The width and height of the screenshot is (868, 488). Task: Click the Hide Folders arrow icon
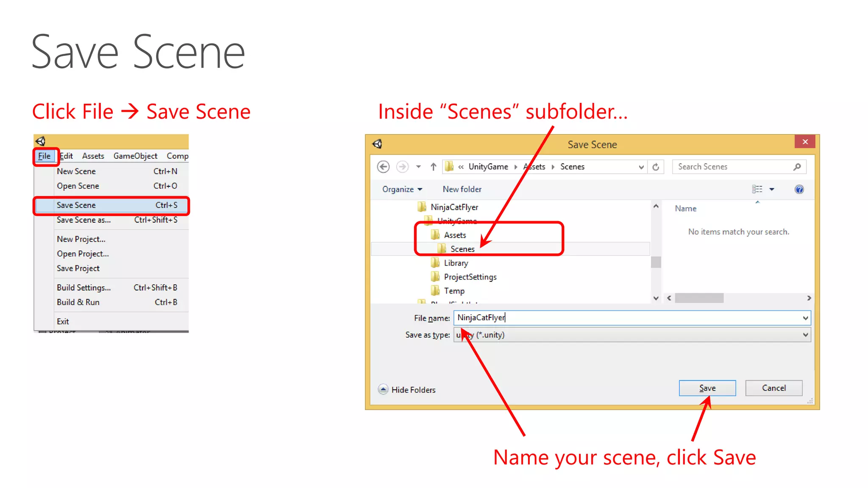pos(383,389)
